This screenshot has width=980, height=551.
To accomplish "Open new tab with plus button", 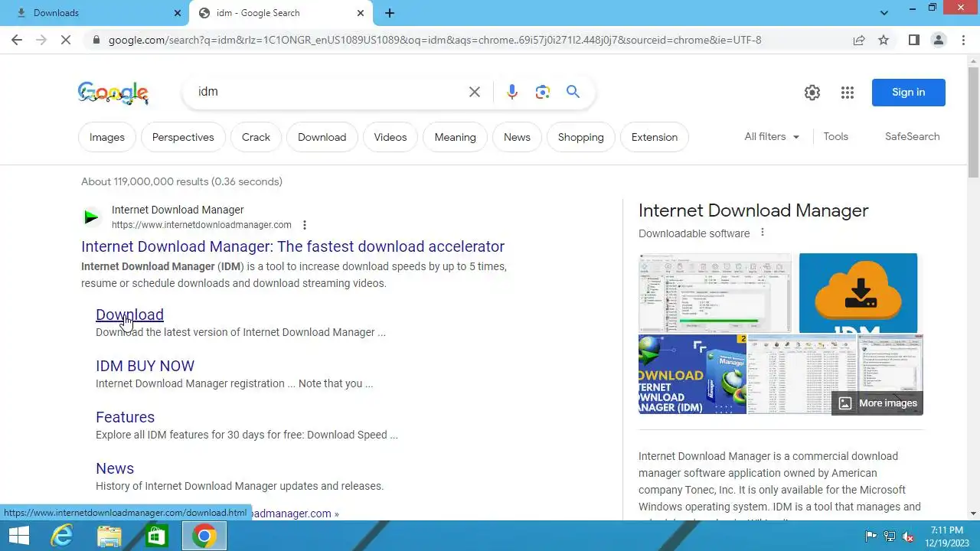I will [x=390, y=13].
